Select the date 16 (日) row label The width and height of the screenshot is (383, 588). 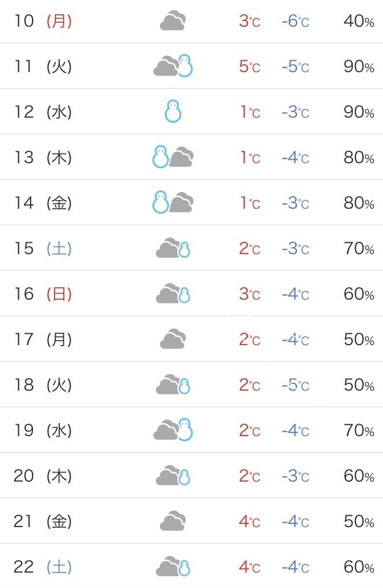pyautogui.click(x=43, y=293)
